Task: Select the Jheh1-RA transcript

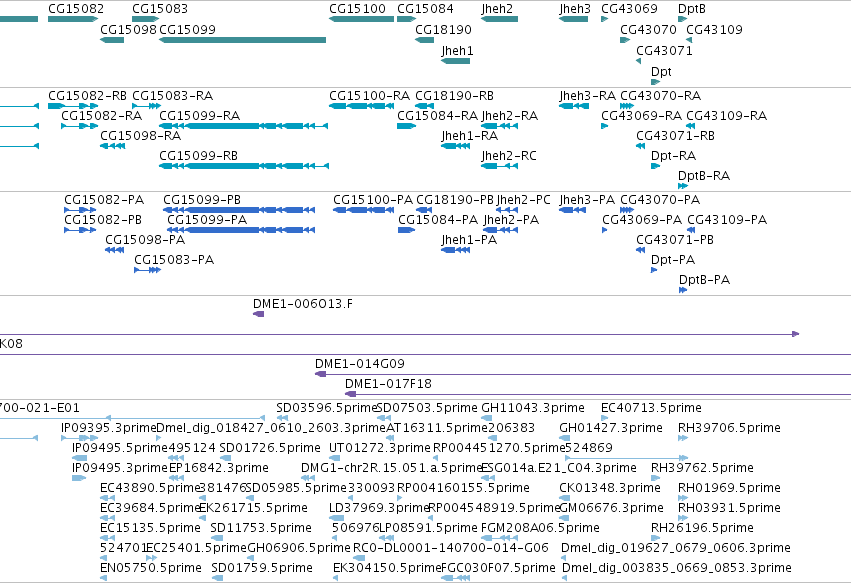Action: click(x=455, y=145)
